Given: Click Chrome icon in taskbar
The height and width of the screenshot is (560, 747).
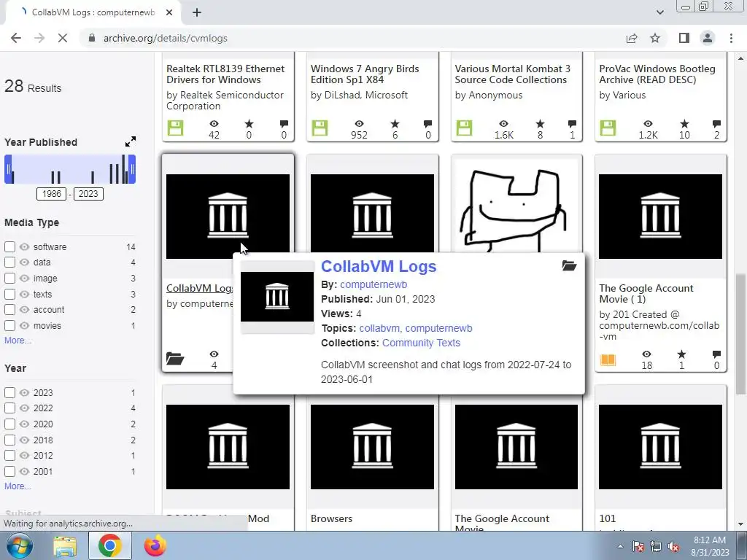Looking at the screenshot, I should click(x=109, y=545).
